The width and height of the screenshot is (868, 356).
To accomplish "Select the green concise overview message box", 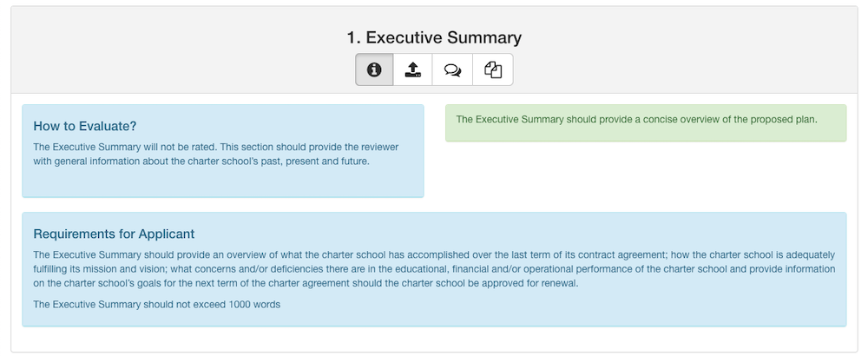I will [x=646, y=123].
